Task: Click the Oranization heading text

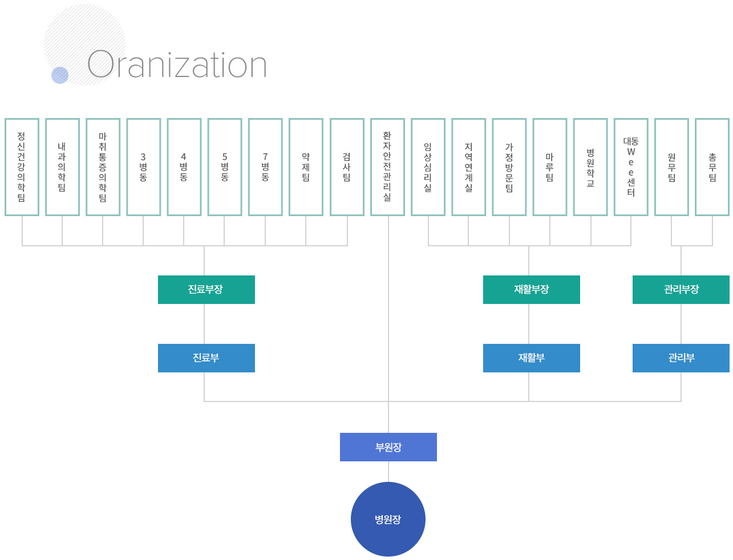Action: (x=177, y=65)
